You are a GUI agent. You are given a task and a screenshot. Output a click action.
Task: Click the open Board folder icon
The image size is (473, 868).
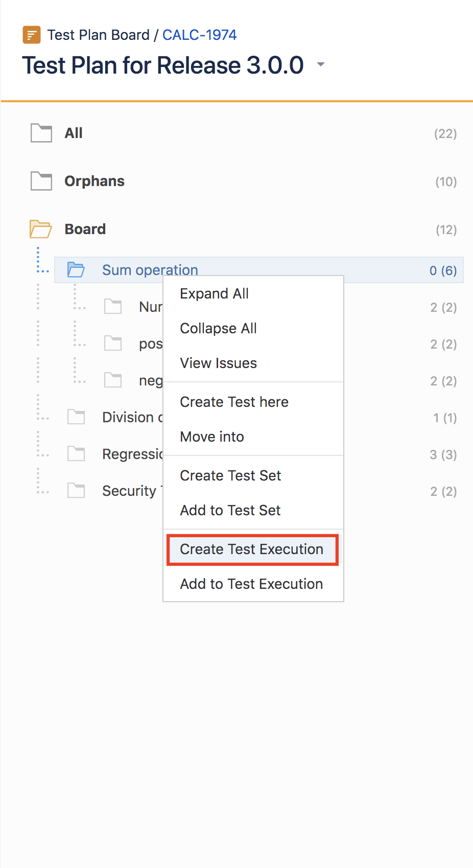click(x=41, y=229)
